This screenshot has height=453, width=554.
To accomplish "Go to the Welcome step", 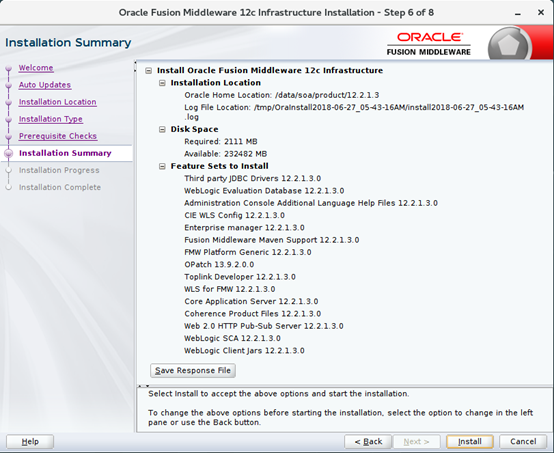I will [36, 68].
